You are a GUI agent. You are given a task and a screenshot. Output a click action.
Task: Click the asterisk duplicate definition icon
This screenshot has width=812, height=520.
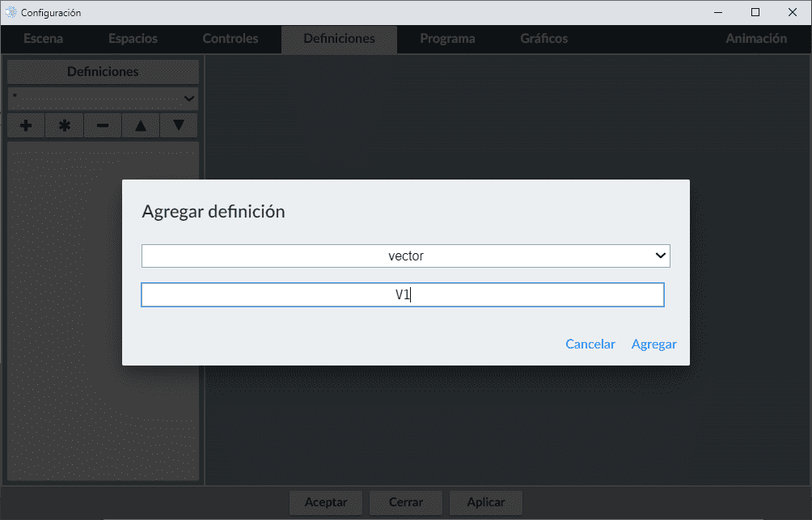click(65, 125)
